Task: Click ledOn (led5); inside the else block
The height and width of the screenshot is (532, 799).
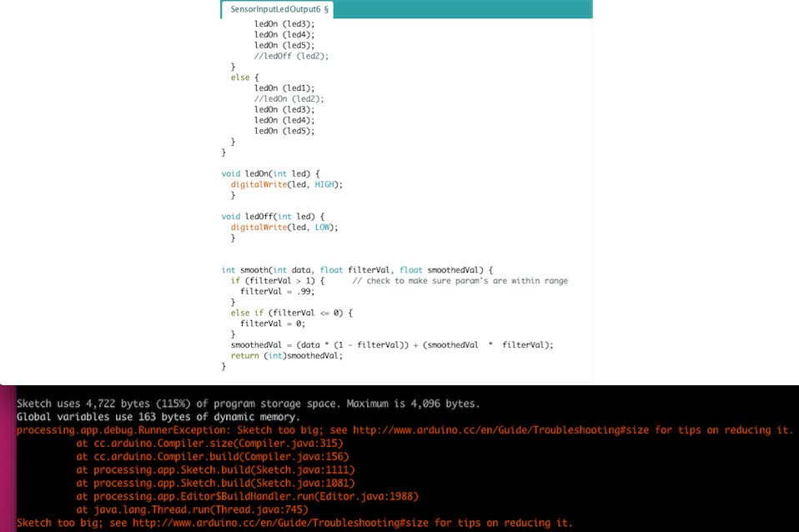Action: click(284, 131)
